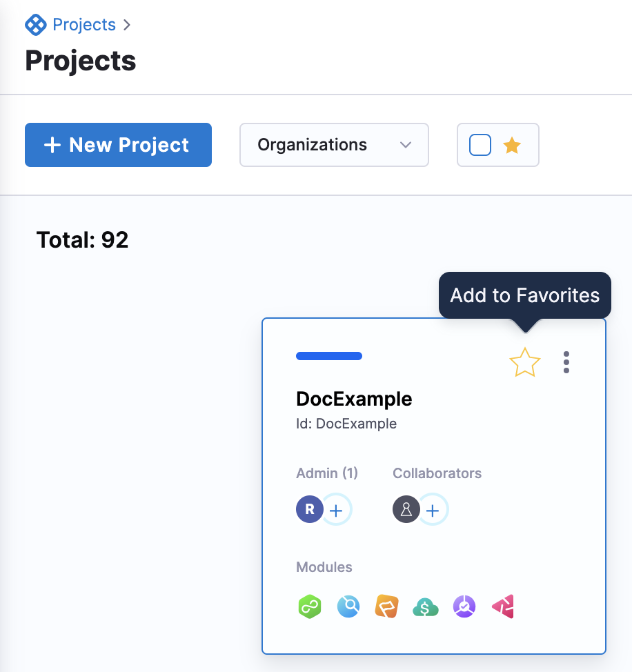
Task: Enable the favorites-only filter checkbox
Action: (x=480, y=145)
